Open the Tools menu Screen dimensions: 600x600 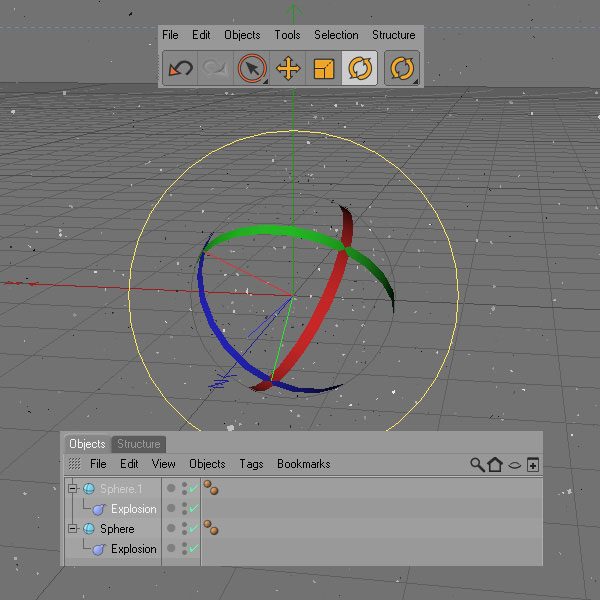coord(287,35)
